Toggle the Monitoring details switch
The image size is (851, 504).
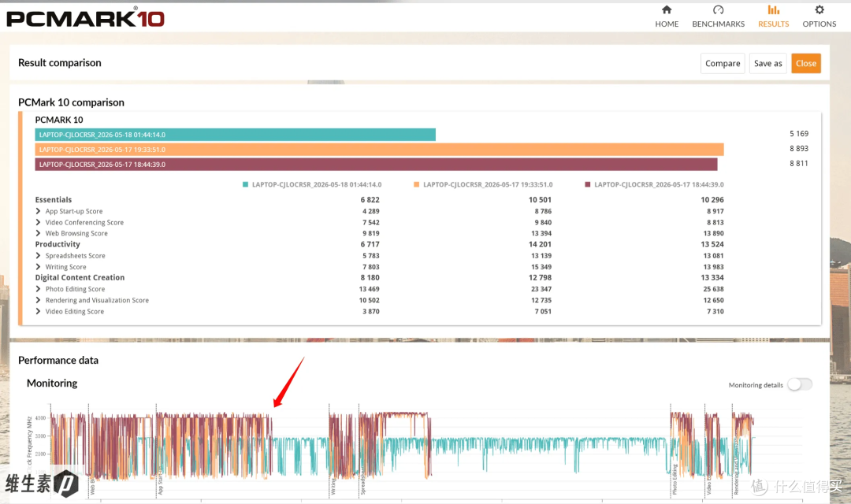coord(800,384)
